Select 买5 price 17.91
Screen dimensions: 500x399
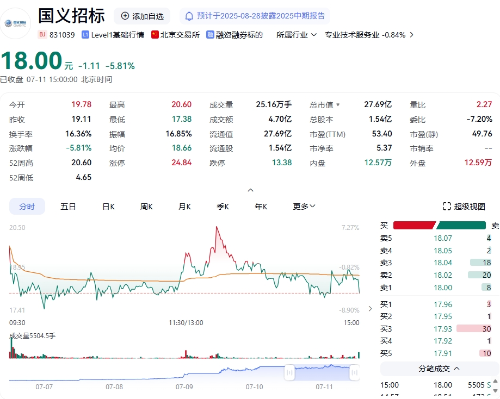click(443, 353)
